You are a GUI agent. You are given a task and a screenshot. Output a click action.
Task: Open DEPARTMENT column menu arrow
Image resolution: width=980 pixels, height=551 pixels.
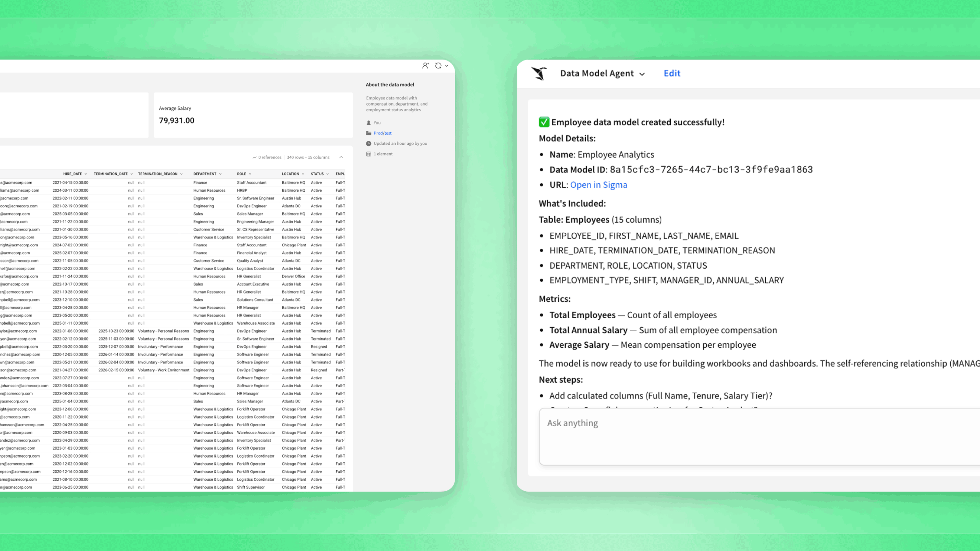tap(220, 174)
